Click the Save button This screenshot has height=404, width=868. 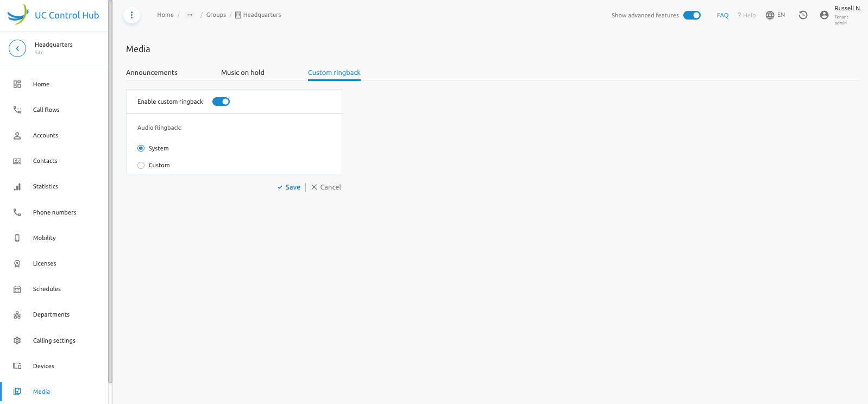click(289, 187)
